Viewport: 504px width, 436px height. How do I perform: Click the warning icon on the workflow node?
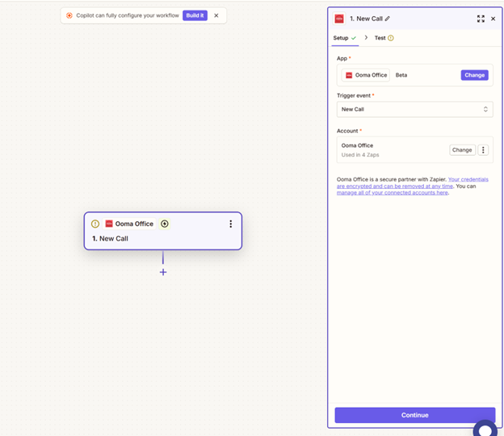95,224
